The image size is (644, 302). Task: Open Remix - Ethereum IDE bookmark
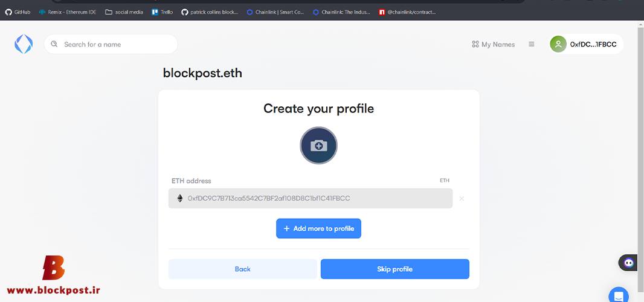point(67,12)
